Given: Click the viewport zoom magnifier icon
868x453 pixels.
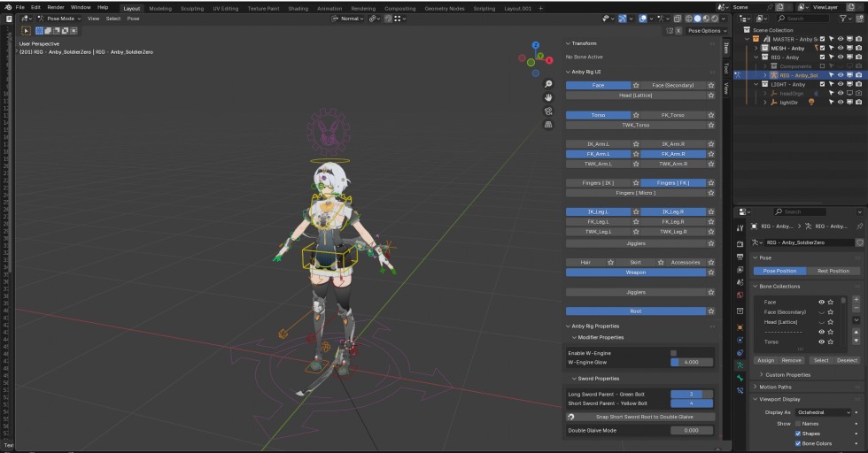Looking at the screenshot, I should click(x=549, y=84).
